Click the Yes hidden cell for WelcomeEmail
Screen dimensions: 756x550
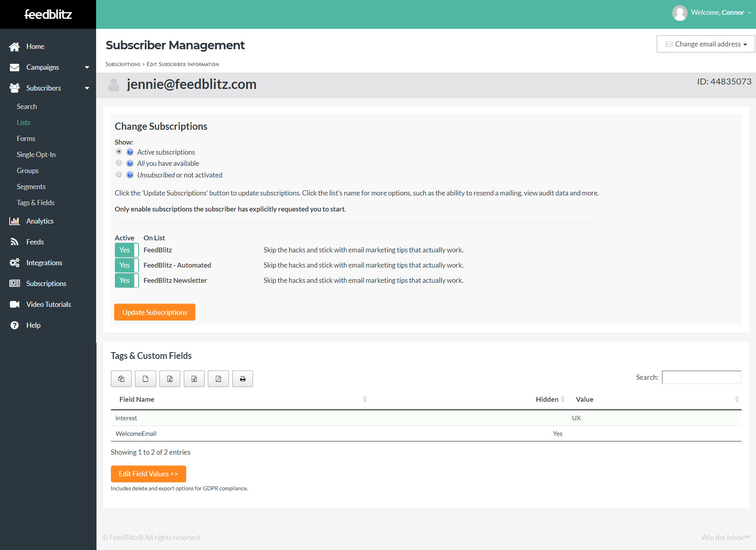pyautogui.click(x=557, y=433)
